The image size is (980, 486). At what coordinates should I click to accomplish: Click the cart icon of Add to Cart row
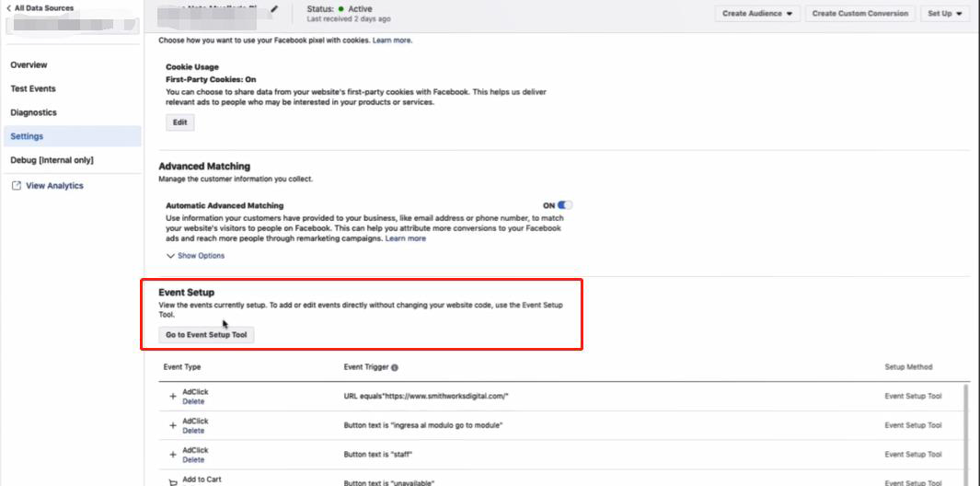172,482
